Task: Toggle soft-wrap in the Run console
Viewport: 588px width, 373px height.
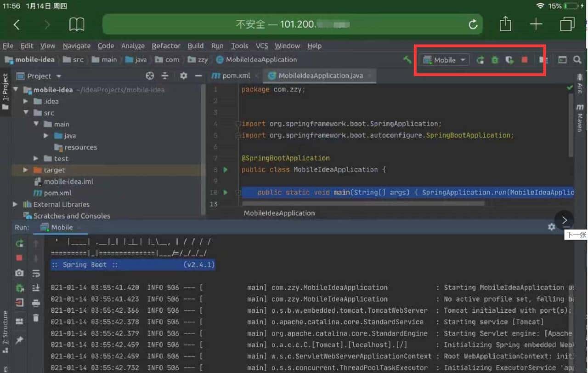Action: 36,274
